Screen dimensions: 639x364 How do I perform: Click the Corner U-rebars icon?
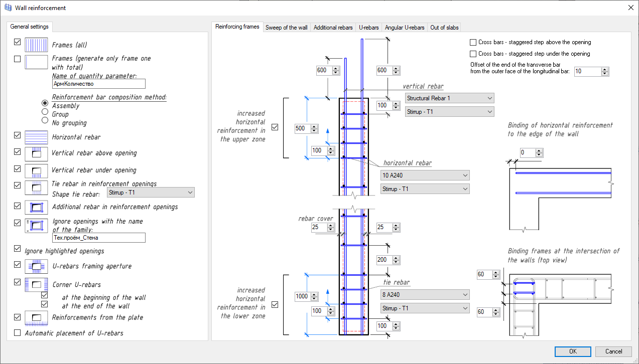click(x=37, y=285)
